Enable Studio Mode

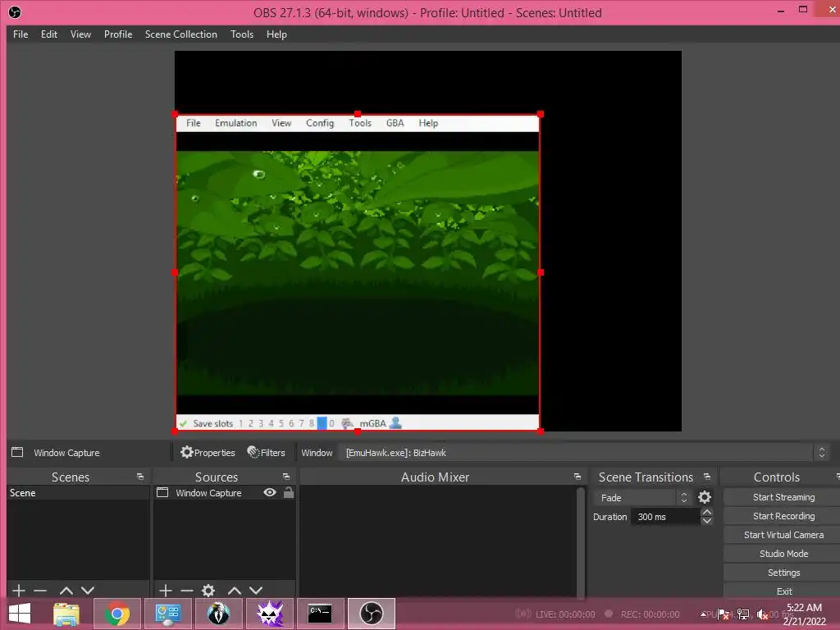click(x=783, y=554)
